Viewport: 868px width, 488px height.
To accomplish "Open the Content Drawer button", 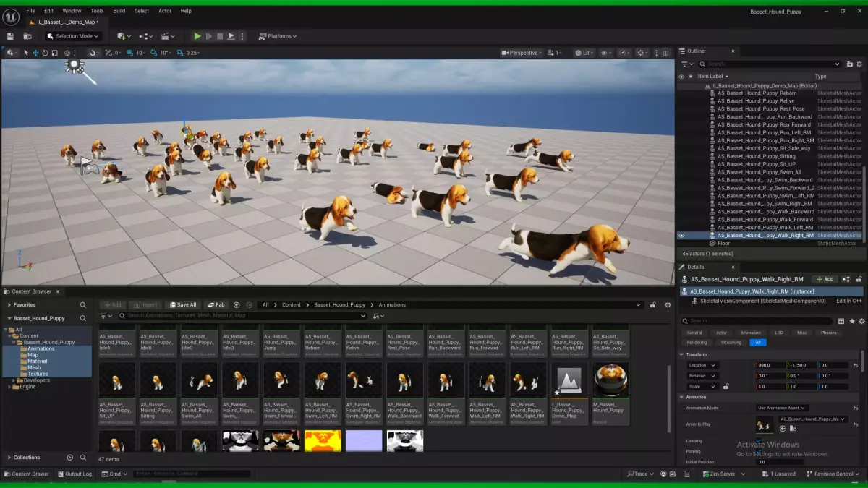I will pyautogui.click(x=26, y=474).
